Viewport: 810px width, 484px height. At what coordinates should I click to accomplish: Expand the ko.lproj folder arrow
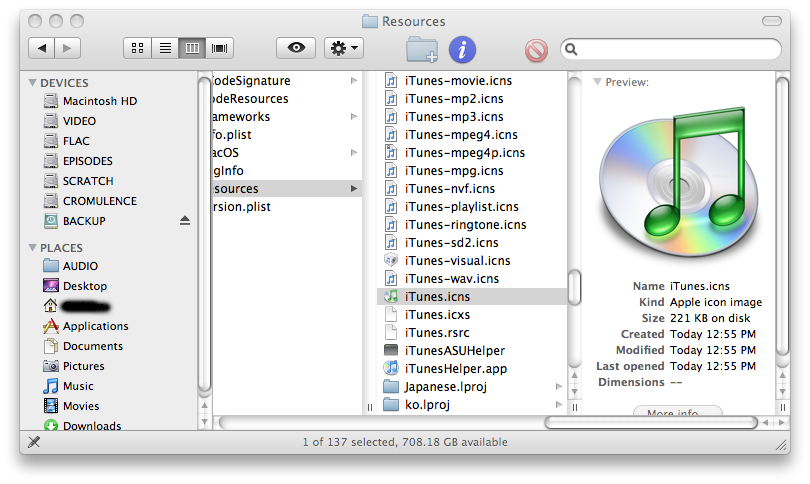coord(558,404)
